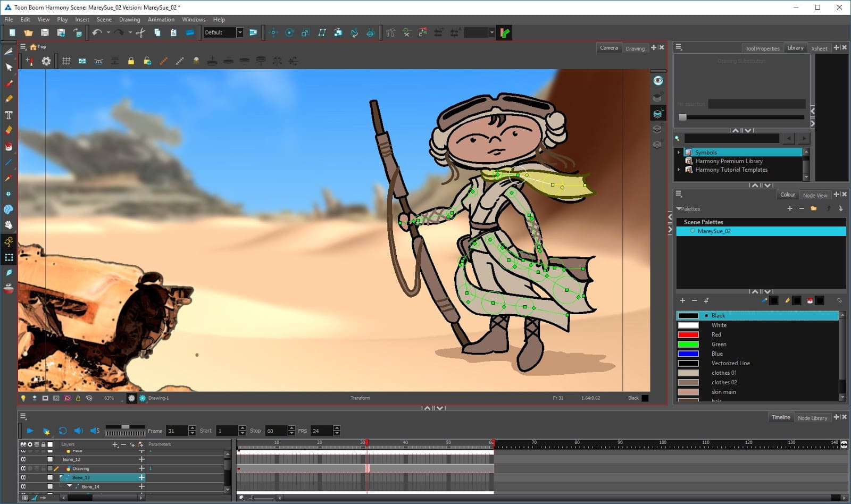Click the Render View icon near Drawing-1

point(142,398)
